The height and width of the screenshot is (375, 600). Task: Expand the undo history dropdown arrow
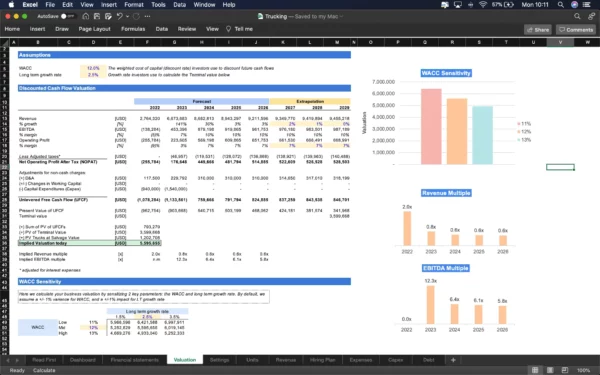127,16
